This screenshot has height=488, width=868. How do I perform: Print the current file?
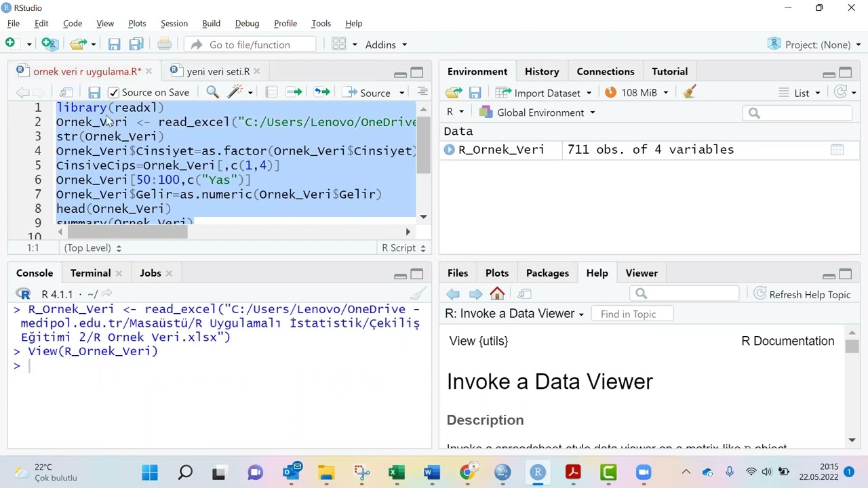(164, 45)
